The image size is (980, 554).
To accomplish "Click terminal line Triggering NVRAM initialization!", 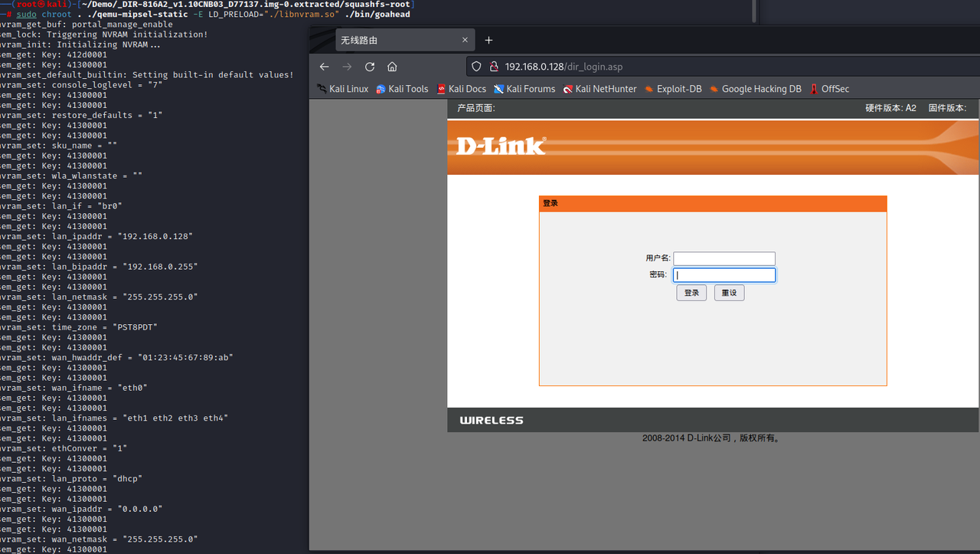I will (103, 34).
